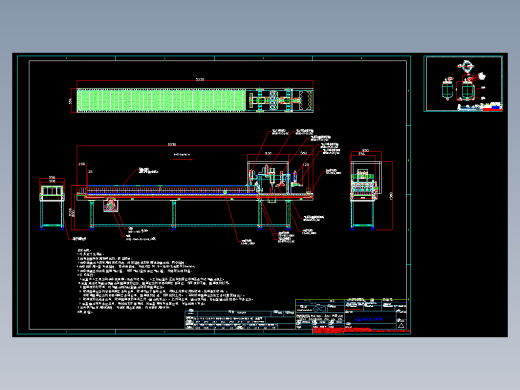Select the triangle symbol in the title block
The width and height of the screenshot is (520, 390).
pos(401,325)
